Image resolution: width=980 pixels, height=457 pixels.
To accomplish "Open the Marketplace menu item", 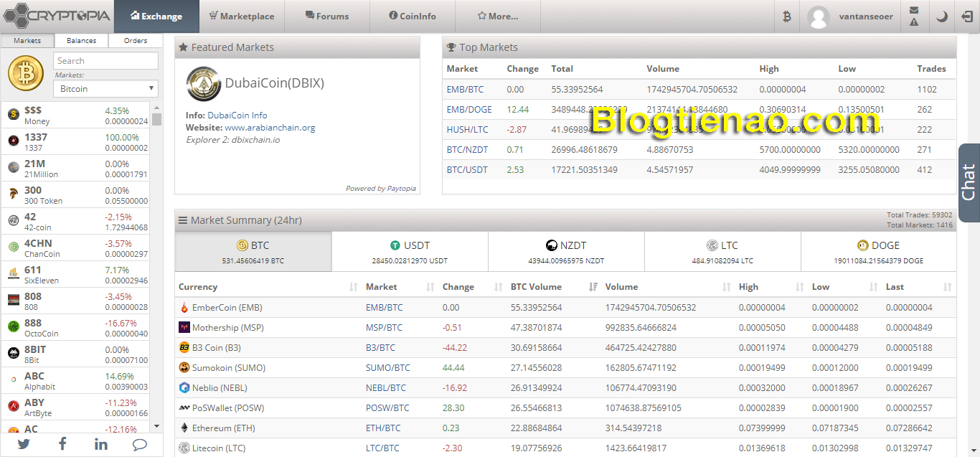I will click(x=242, y=17).
